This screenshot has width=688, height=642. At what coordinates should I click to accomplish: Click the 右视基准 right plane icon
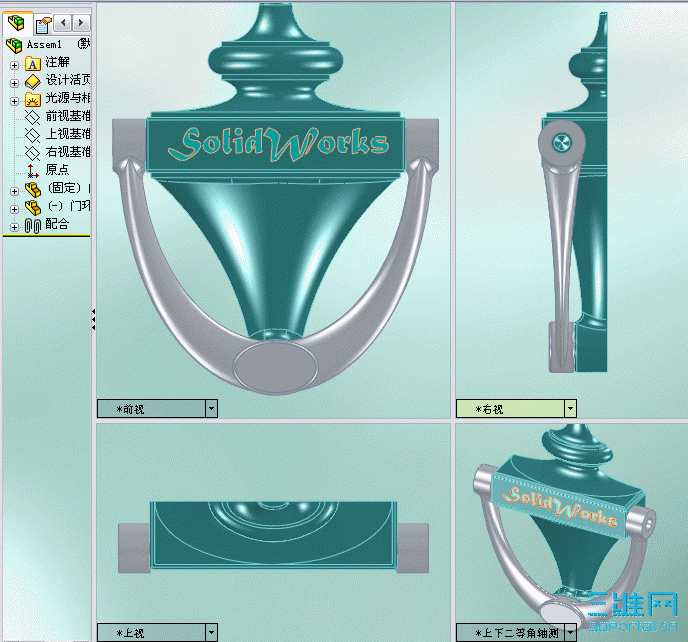coord(32,153)
